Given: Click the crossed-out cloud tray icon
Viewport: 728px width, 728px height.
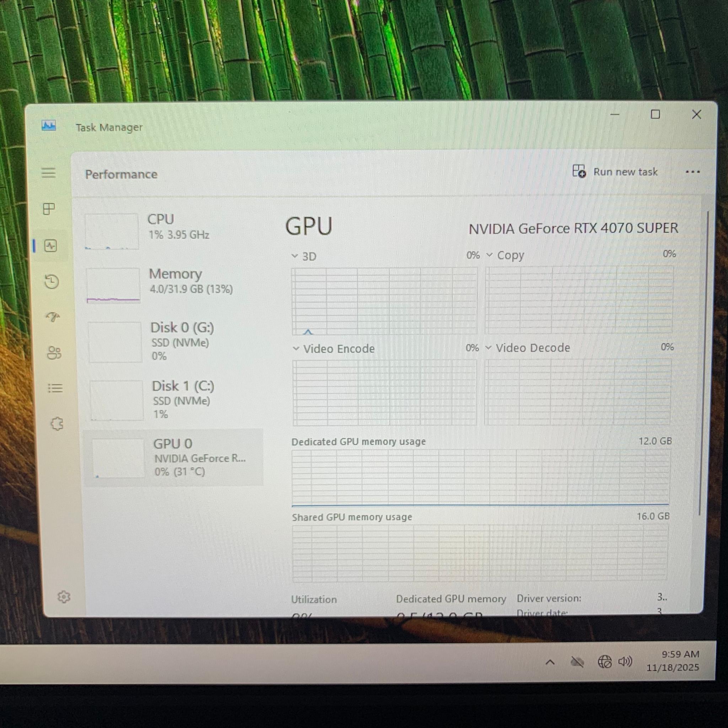Looking at the screenshot, I should [x=577, y=662].
